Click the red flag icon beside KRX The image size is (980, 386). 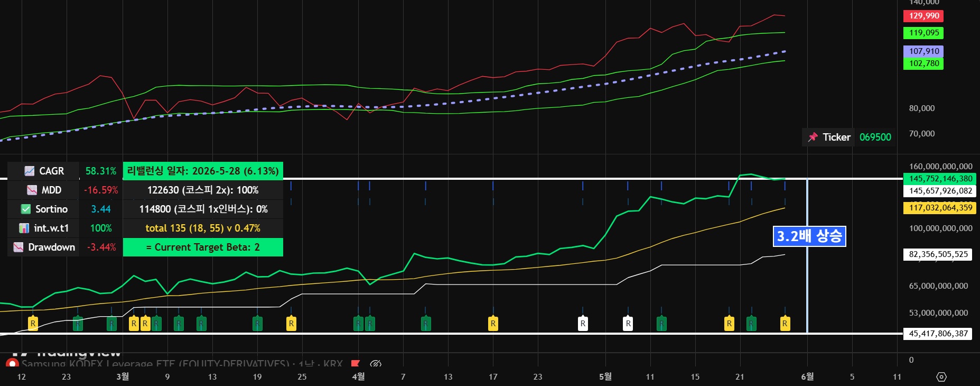pyautogui.click(x=356, y=364)
